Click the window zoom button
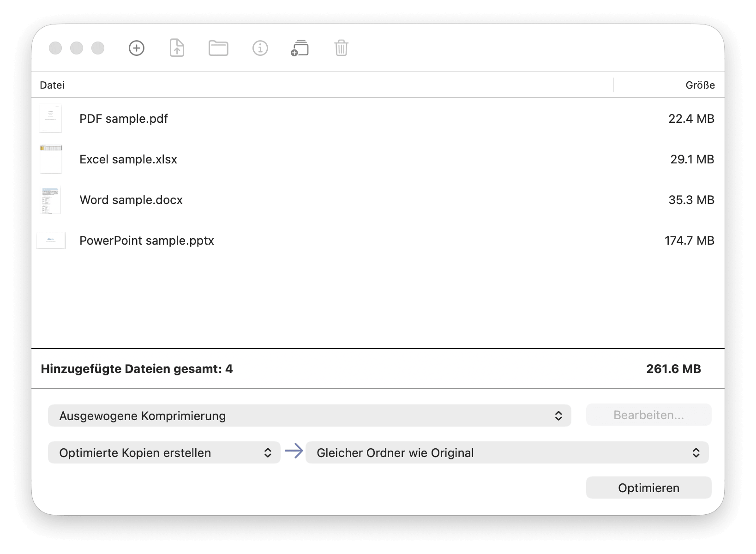This screenshot has height=554, width=756. click(x=98, y=48)
